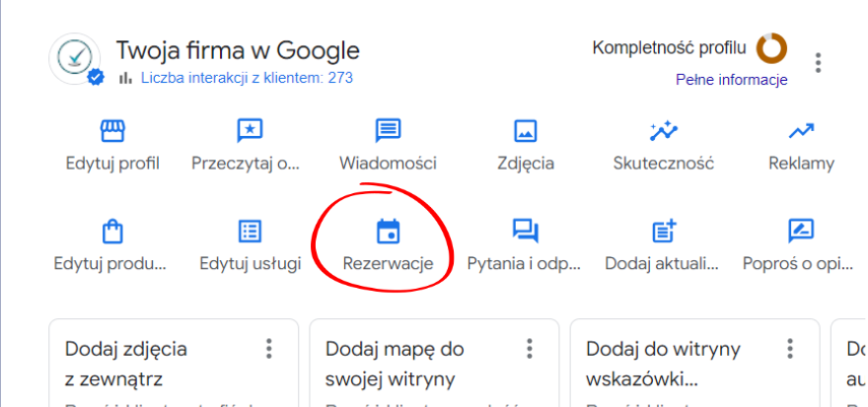The image size is (868, 407).
Task: Open Pytania i odpowiedzi chat icon
Action: (x=525, y=232)
